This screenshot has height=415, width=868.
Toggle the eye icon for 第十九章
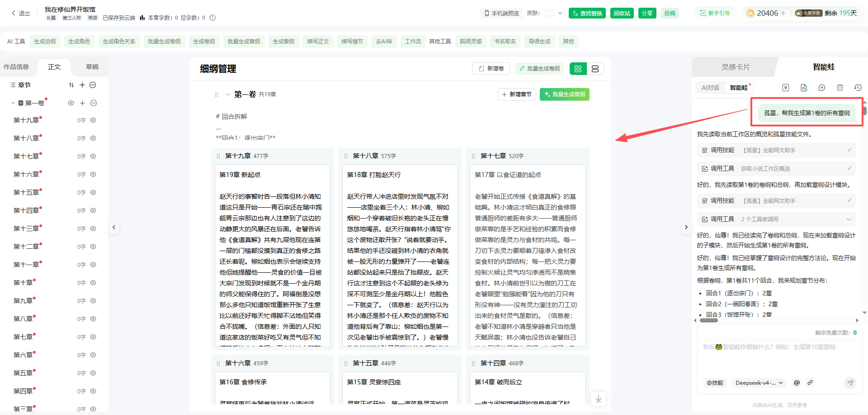point(93,120)
